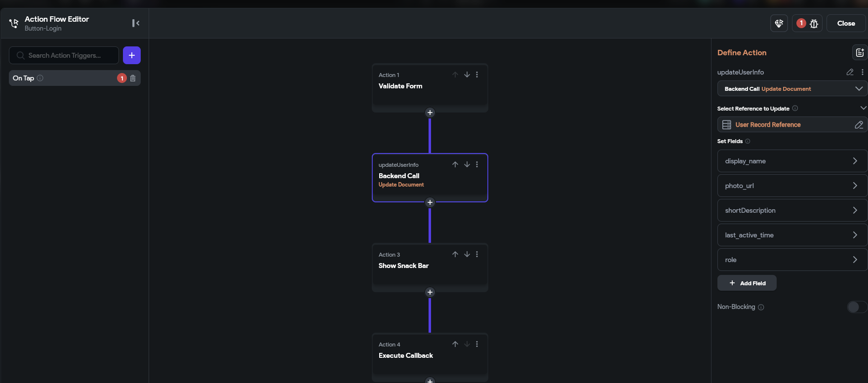The width and height of the screenshot is (868, 383).
Task: Open Show Snack Bar options menu
Action: [477, 254]
